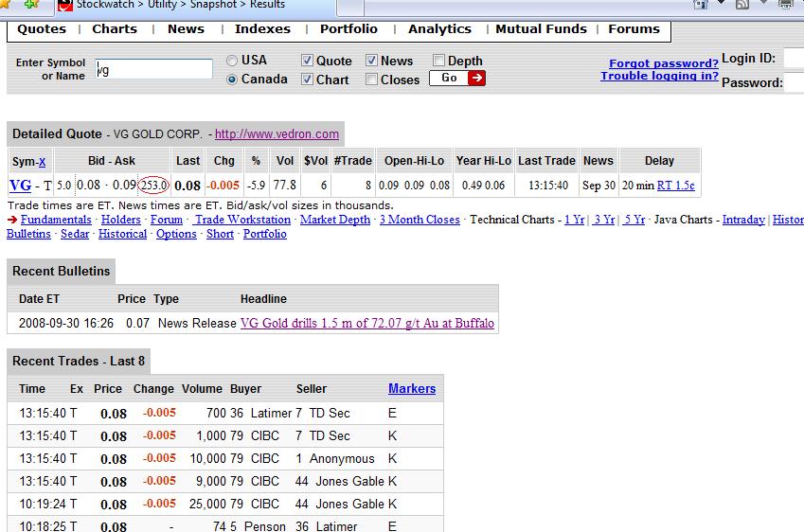Open the Analytics menu
This screenshot has height=532, width=804.
[x=439, y=29]
